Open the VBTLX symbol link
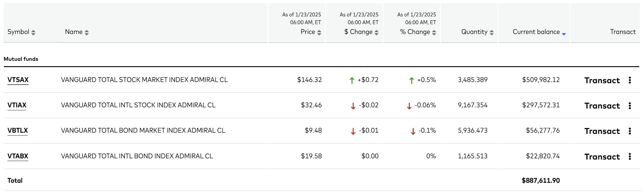 [x=18, y=131]
